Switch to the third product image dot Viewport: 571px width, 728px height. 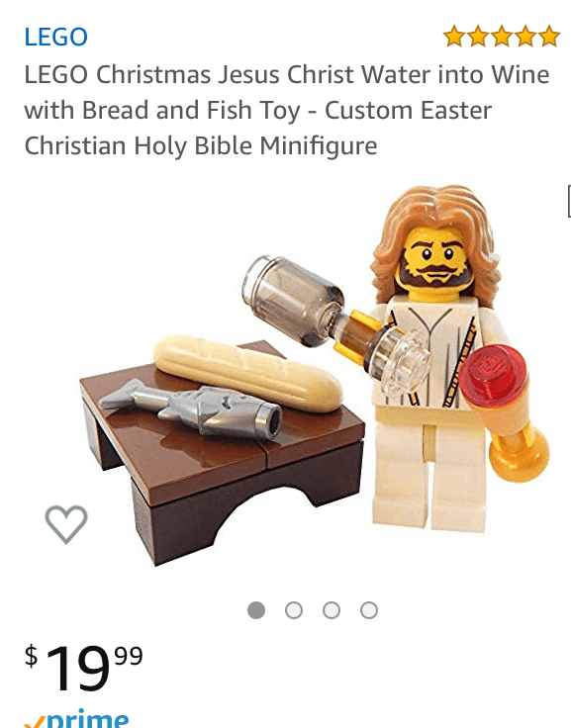[332, 610]
